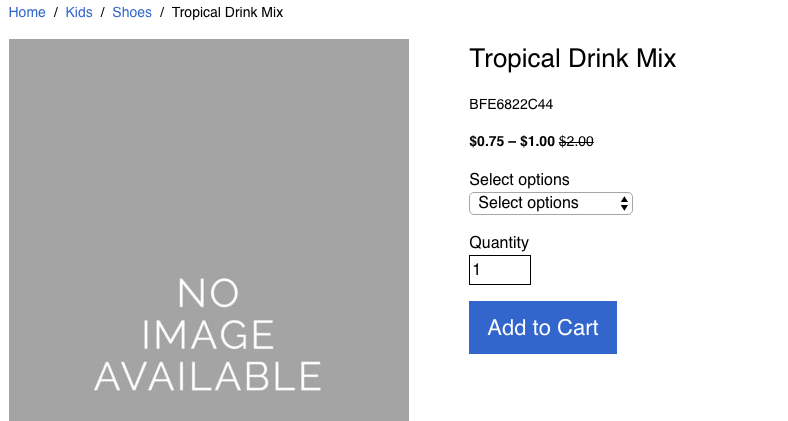Click the dropdown up-down arrow indicator
This screenshot has height=421, width=788.
pos(624,203)
